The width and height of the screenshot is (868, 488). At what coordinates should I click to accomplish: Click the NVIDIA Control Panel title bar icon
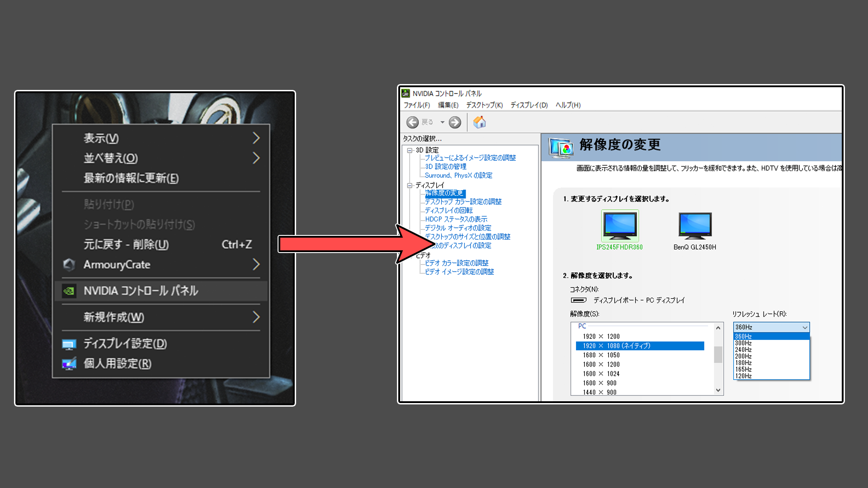point(406,94)
